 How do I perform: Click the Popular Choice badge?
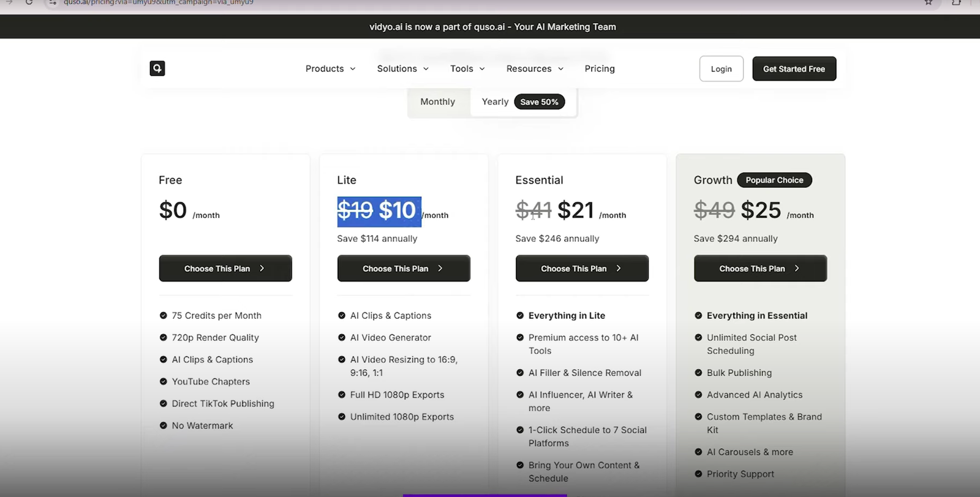coord(774,180)
